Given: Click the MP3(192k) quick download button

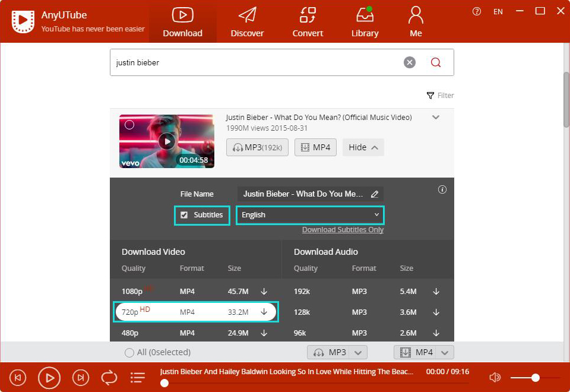Looking at the screenshot, I should [x=257, y=147].
